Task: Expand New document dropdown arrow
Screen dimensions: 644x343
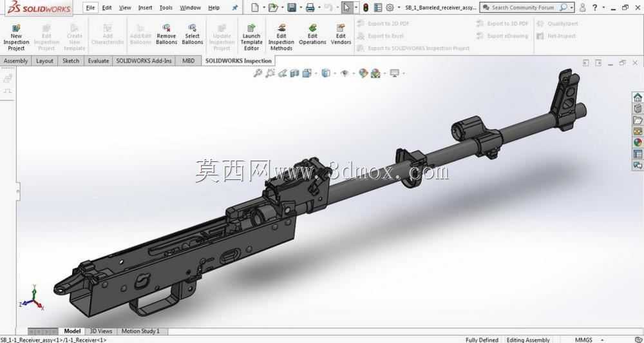Action: point(263,7)
